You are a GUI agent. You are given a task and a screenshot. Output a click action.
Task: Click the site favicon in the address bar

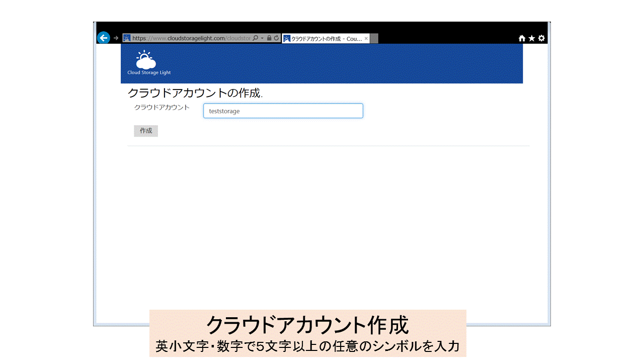(x=127, y=38)
